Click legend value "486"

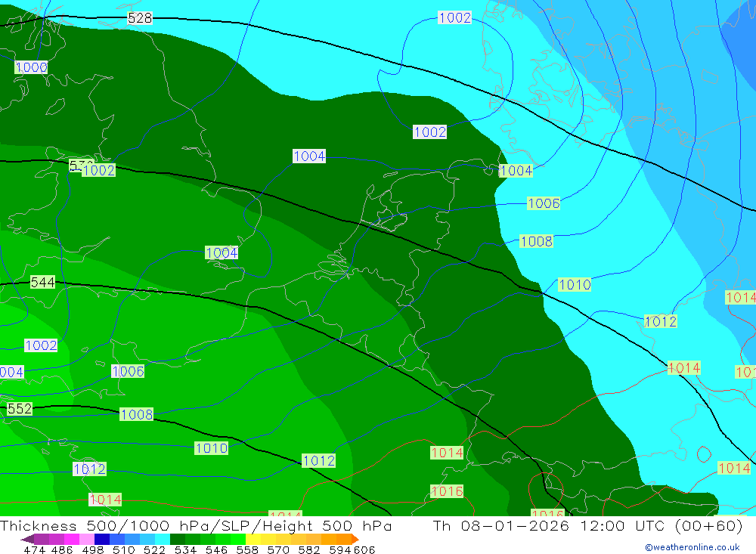tap(62, 550)
